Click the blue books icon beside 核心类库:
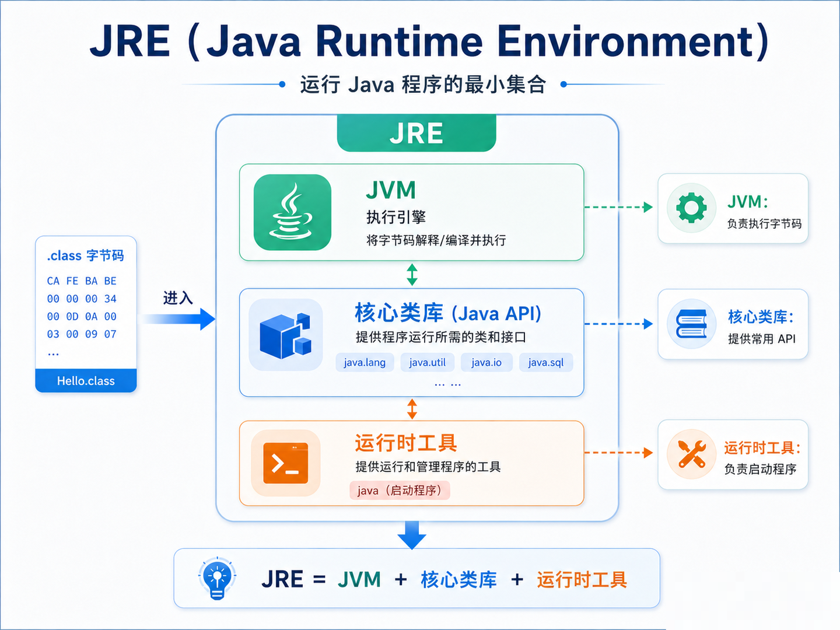Screen dimensions: 840x630 tap(692, 324)
